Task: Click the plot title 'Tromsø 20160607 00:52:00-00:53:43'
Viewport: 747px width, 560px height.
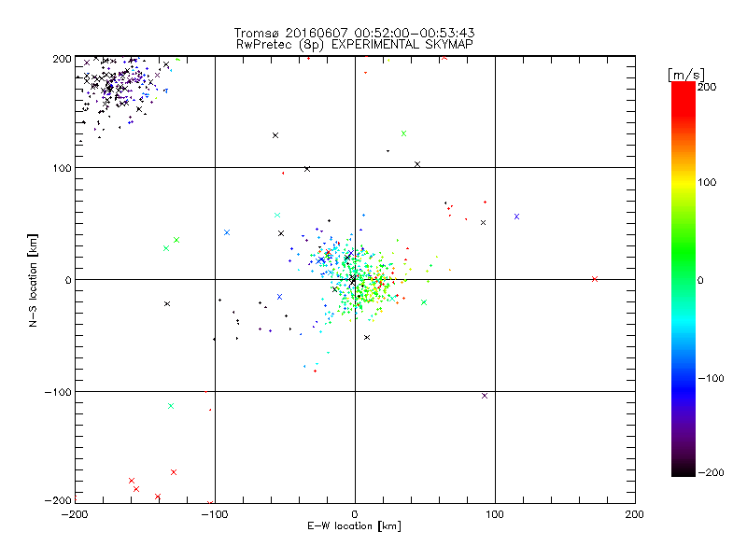Action: (x=354, y=33)
